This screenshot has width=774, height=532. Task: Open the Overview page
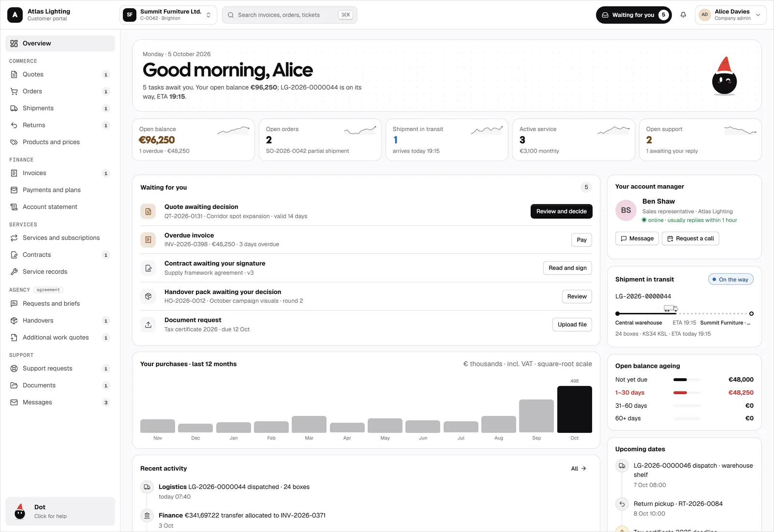[x=60, y=44]
